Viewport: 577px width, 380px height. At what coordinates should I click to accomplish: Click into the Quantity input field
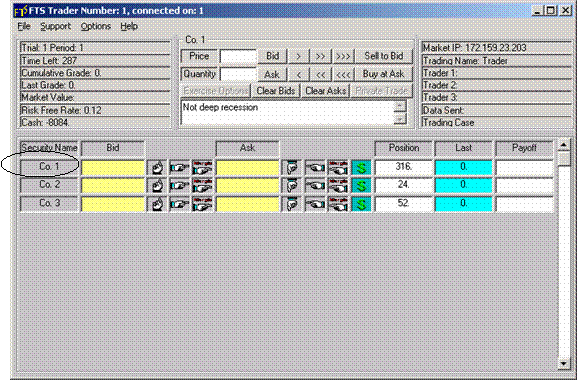[x=238, y=74]
